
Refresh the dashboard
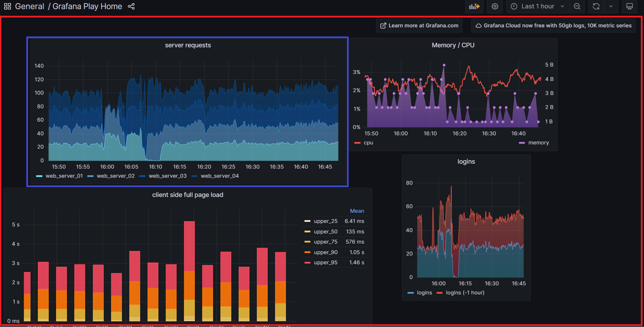point(596,6)
